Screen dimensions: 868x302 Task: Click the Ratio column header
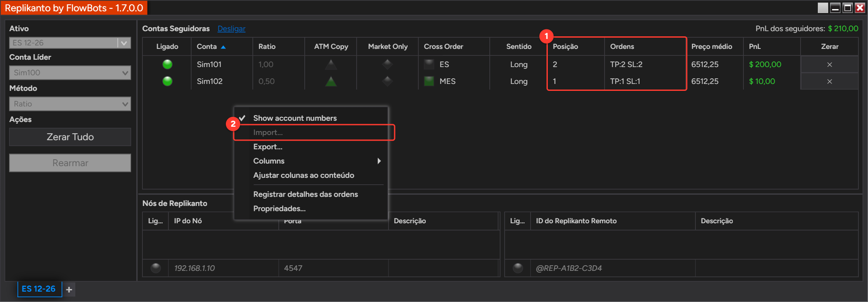tap(279, 46)
